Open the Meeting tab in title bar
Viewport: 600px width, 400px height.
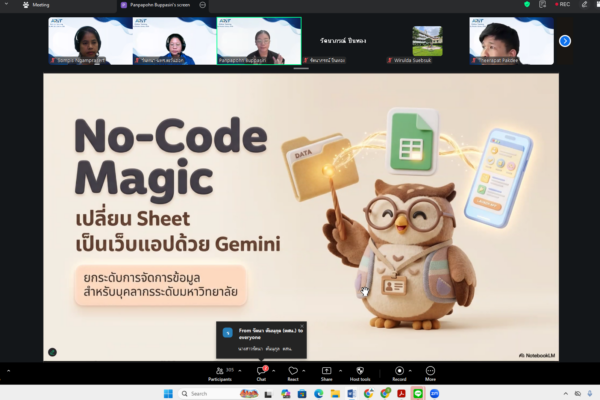[x=36, y=5]
